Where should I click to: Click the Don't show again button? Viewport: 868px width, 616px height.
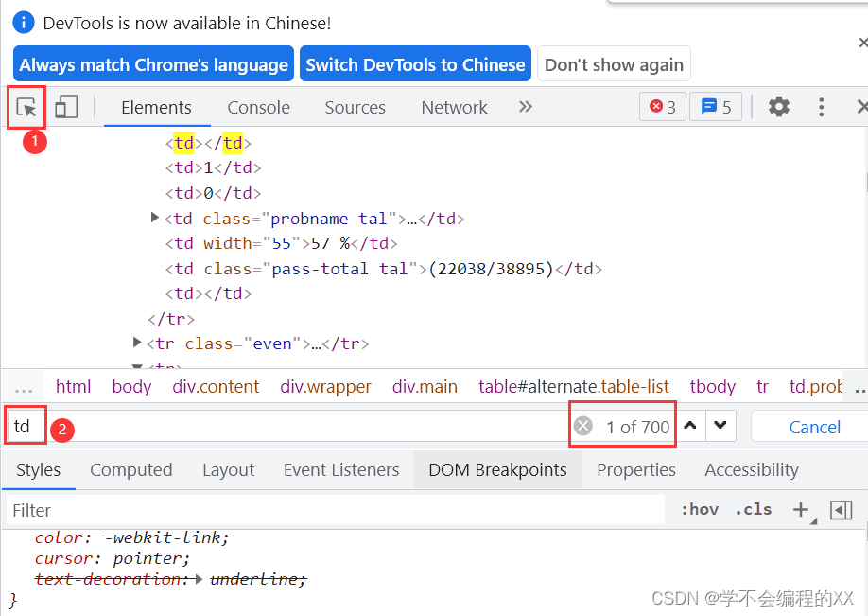point(614,64)
